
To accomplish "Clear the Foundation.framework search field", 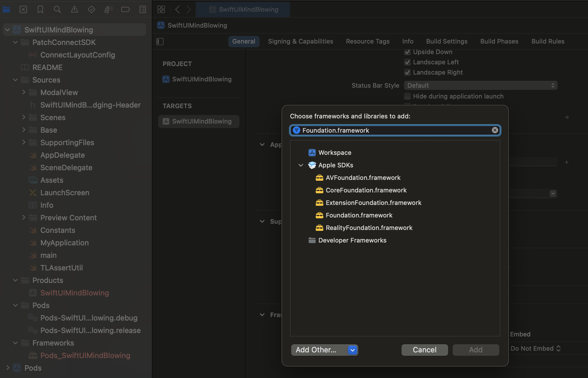I will point(495,130).
